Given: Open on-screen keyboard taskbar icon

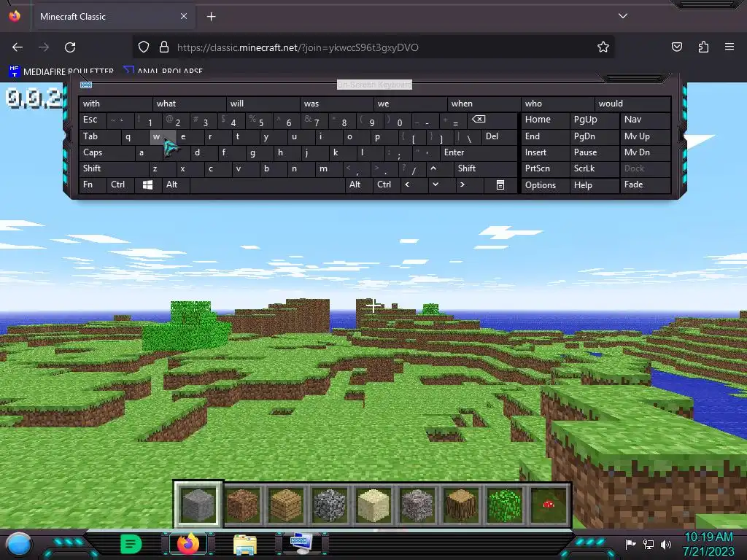Looking at the screenshot, I should click(x=301, y=544).
